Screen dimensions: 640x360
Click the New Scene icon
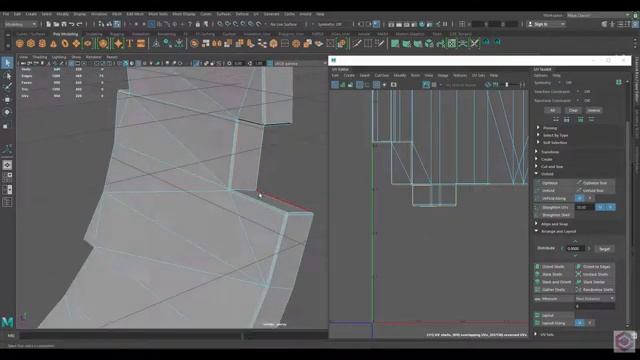coord(49,24)
